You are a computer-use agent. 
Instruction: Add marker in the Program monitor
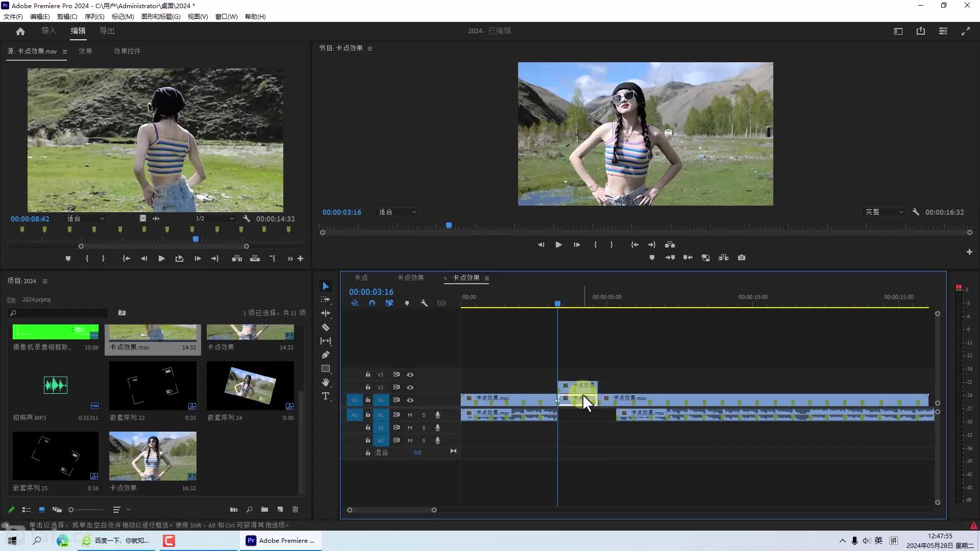tap(652, 258)
